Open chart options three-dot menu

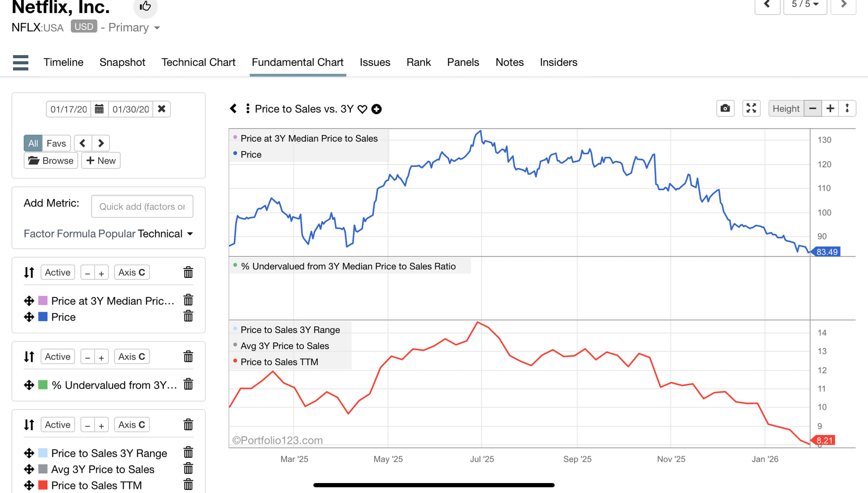248,109
